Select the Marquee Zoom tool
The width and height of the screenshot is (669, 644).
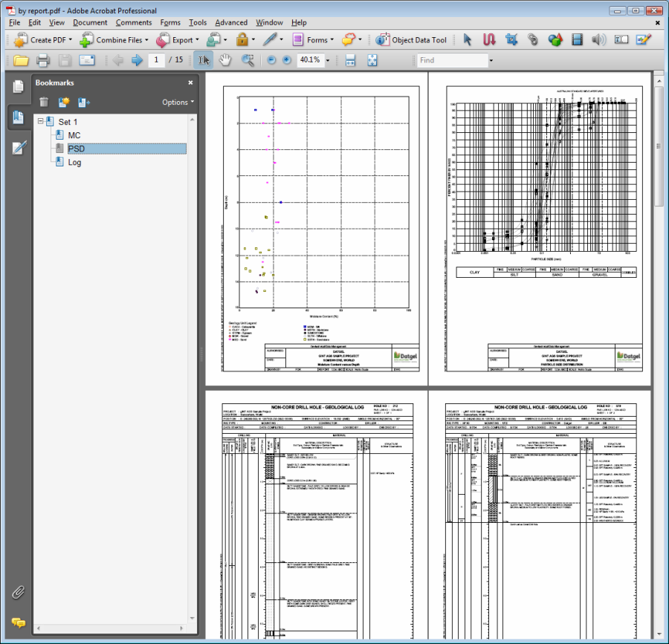248,60
